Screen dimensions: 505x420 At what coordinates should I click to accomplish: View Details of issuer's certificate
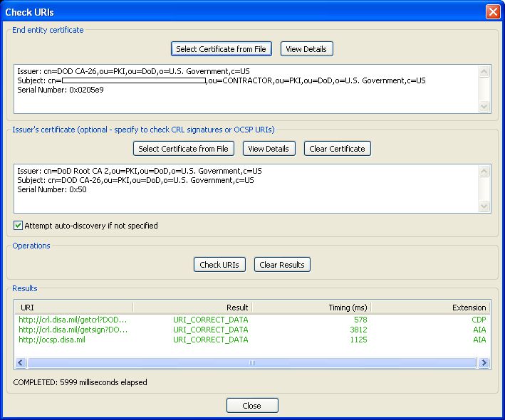(268, 149)
